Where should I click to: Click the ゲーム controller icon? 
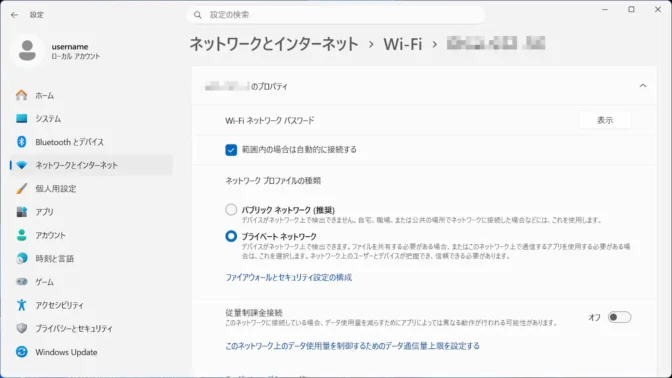point(21,282)
